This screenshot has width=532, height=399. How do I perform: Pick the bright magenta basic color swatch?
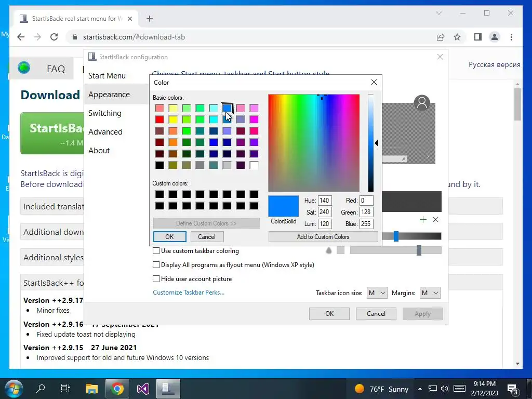(254, 119)
